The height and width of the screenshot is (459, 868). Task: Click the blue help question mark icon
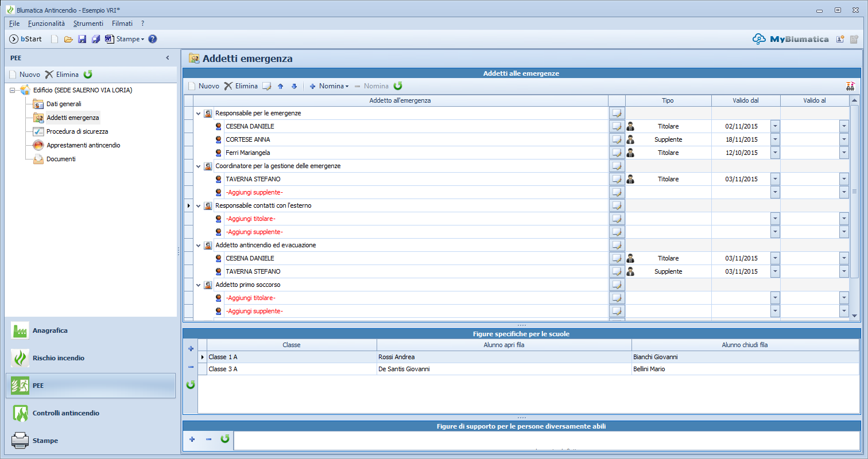pyautogui.click(x=152, y=39)
